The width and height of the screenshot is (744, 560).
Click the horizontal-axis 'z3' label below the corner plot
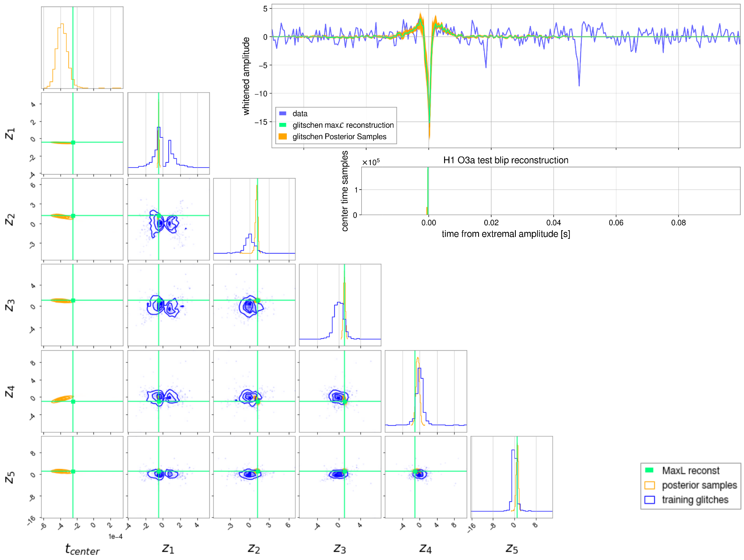coord(340,548)
